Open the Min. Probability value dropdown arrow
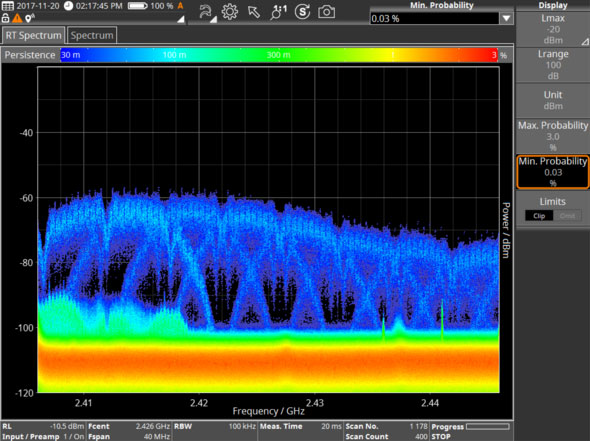590x441 pixels. pos(506,18)
